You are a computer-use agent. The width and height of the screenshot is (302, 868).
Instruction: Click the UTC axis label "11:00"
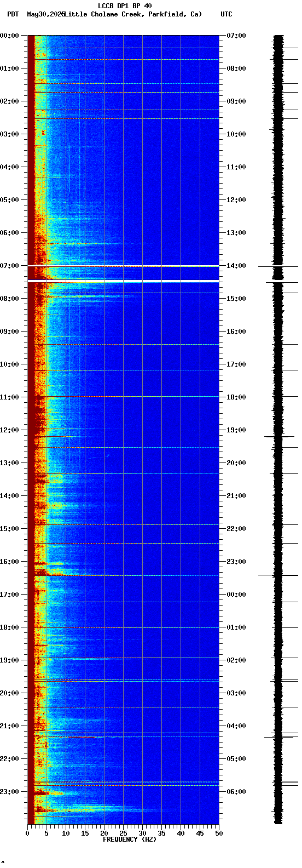(x=236, y=167)
